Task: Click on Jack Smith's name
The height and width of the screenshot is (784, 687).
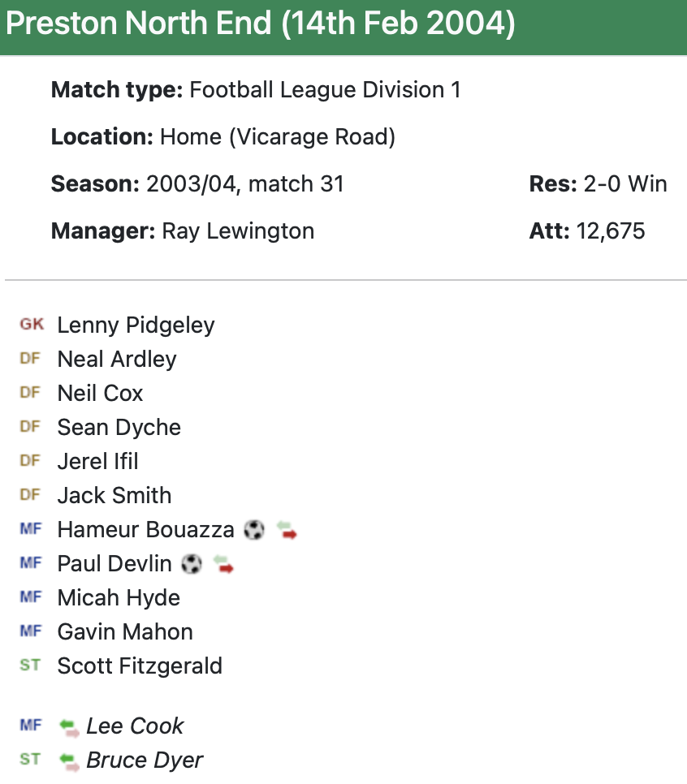Action: tap(114, 496)
